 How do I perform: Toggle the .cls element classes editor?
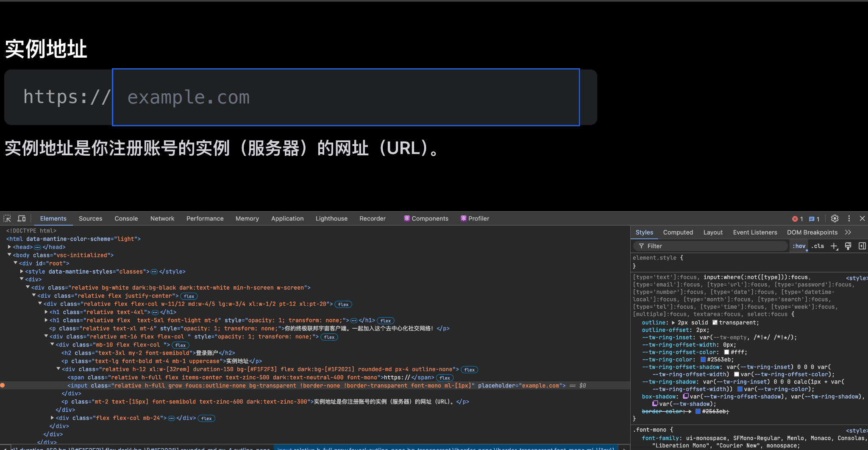[817, 246]
